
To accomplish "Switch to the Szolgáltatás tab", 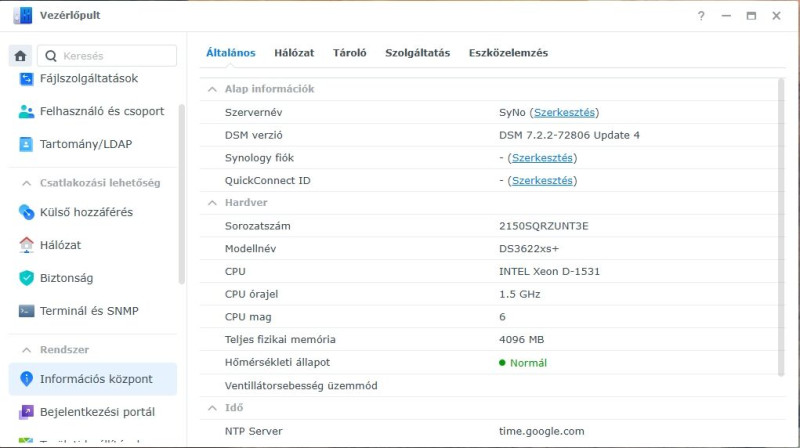I will point(417,53).
